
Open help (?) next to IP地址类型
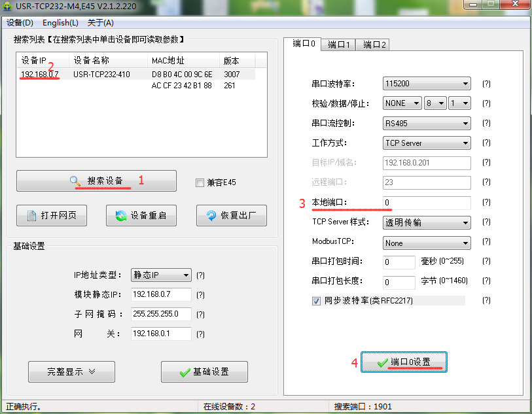coord(200,275)
